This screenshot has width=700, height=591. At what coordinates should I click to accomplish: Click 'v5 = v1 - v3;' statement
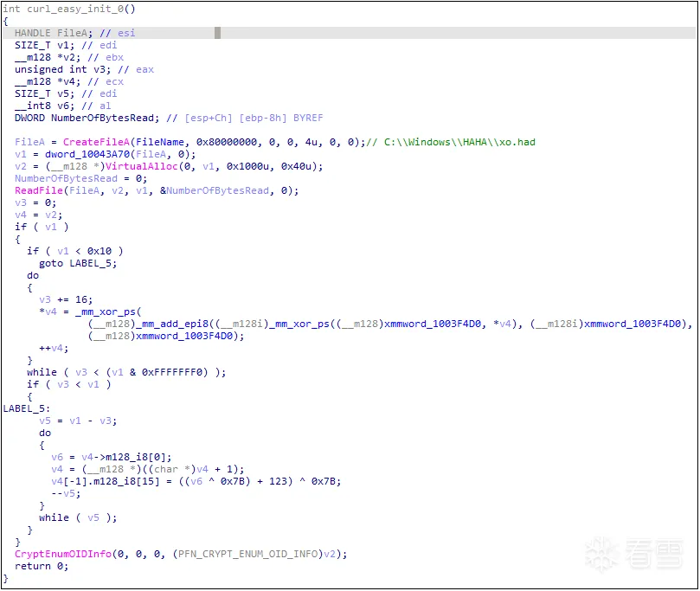[x=78, y=421]
